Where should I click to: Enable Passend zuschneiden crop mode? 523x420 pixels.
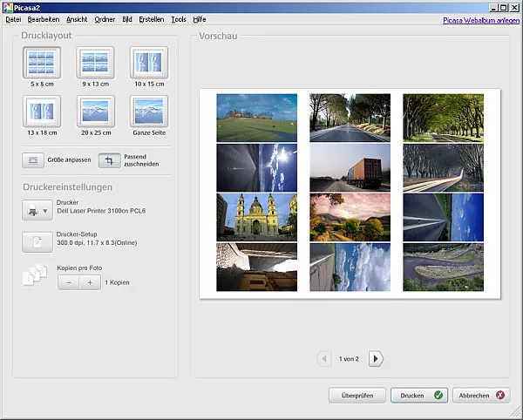point(110,161)
